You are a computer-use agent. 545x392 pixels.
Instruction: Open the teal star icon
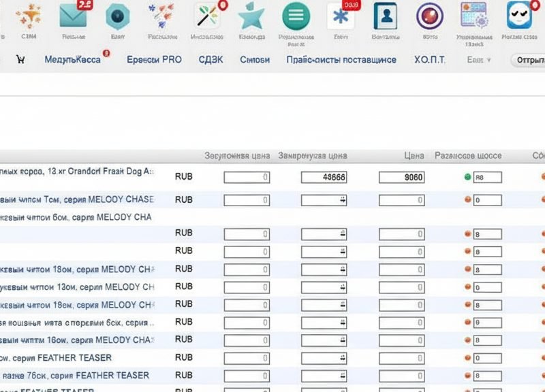coord(251,16)
